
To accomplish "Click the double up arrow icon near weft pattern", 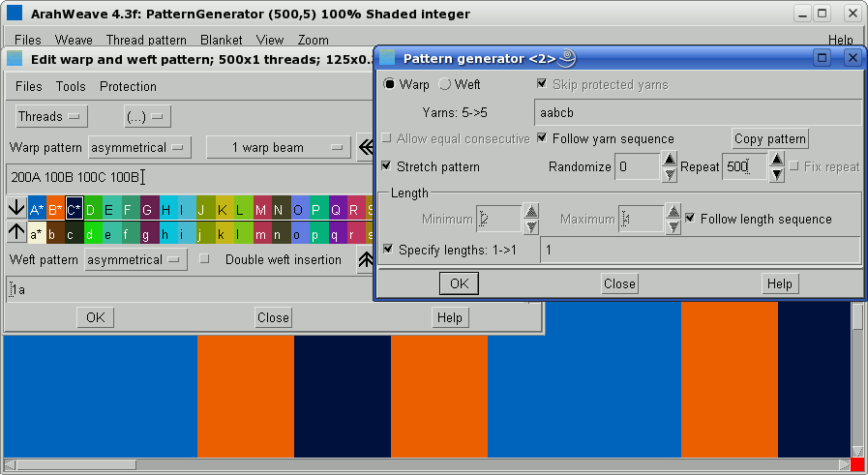I will (366, 259).
